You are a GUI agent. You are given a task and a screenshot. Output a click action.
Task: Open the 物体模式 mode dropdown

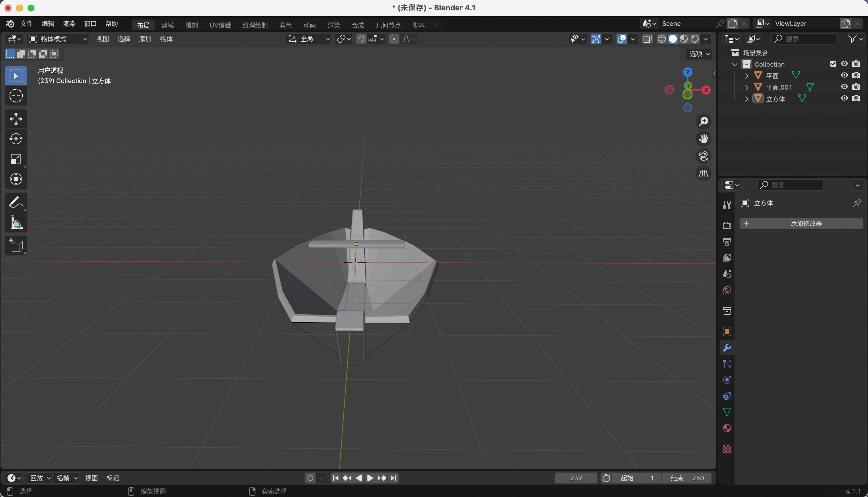pos(58,39)
